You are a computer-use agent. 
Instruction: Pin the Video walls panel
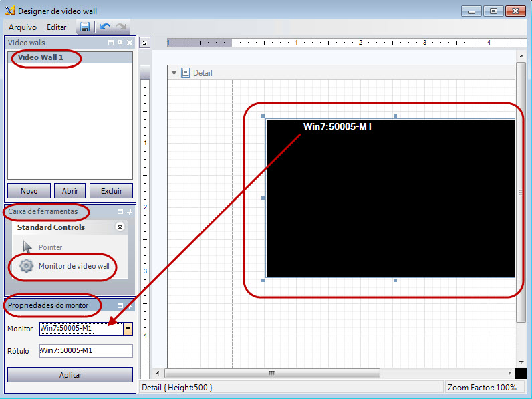[x=120, y=43]
